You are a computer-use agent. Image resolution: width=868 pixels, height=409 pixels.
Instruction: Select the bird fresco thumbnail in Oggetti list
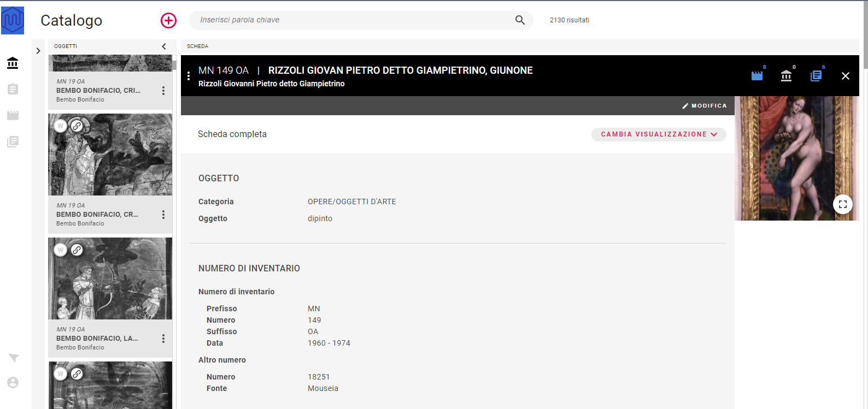[x=110, y=155]
